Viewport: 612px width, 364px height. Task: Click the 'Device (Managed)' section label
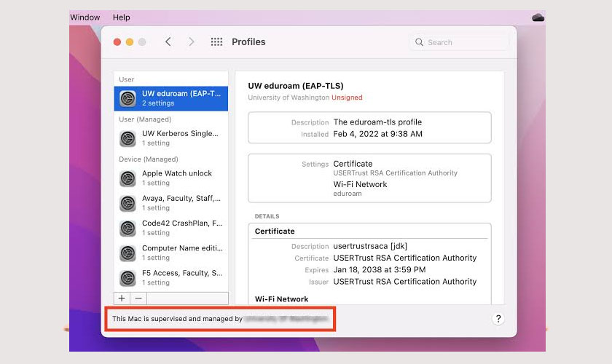pos(149,159)
